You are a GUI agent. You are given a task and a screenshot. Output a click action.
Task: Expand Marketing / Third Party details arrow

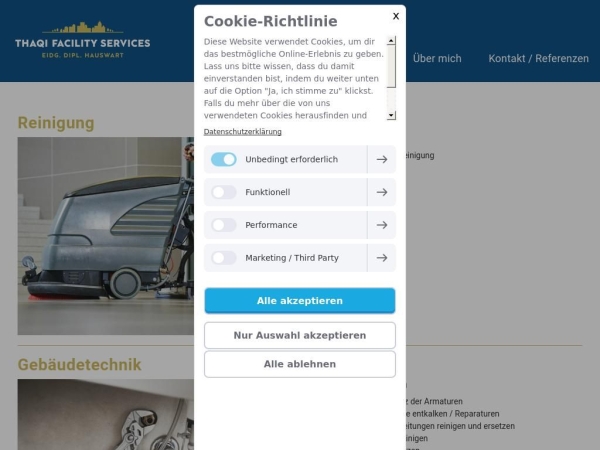382,258
